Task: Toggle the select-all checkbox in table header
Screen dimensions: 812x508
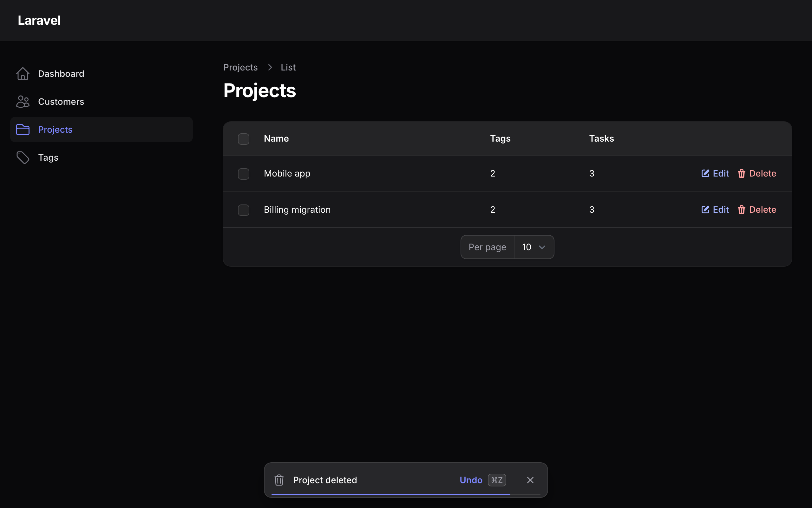Action: pyautogui.click(x=244, y=139)
